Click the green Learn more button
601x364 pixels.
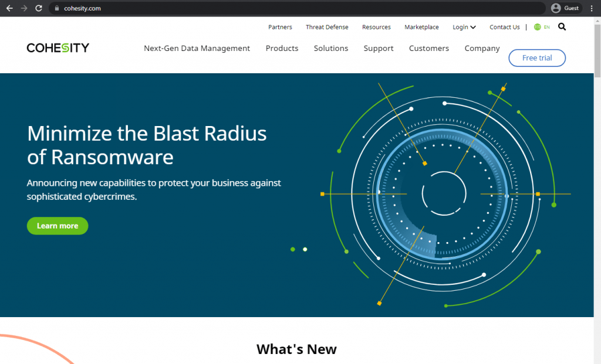pyautogui.click(x=58, y=226)
